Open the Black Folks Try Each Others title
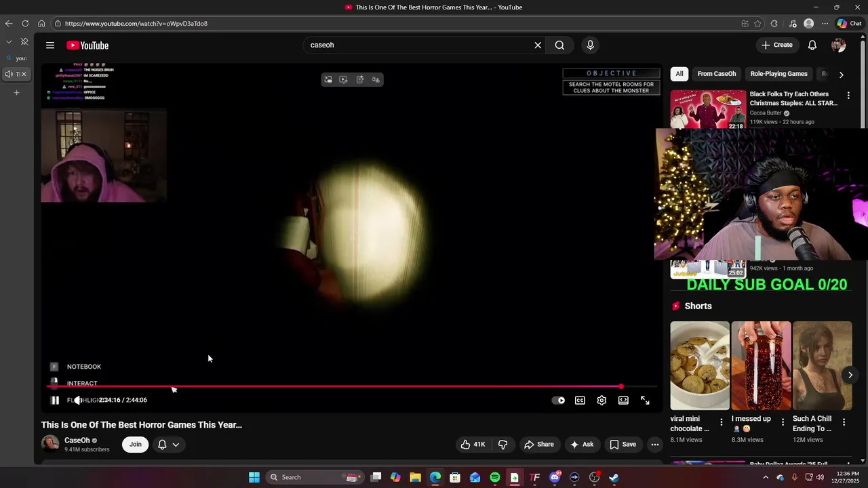 [793, 99]
